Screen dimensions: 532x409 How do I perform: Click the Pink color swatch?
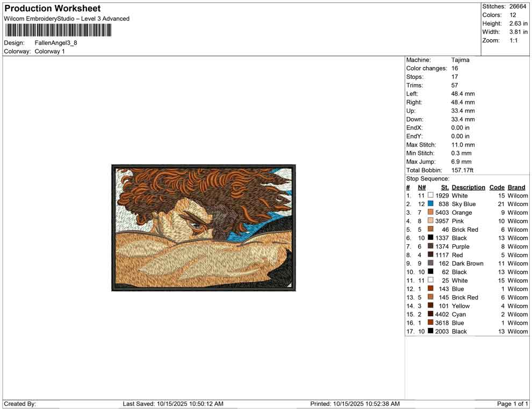[x=430, y=221]
